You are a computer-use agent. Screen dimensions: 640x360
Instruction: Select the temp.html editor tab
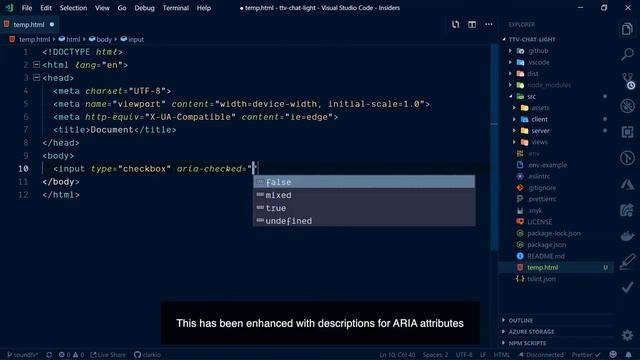click(x=29, y=24)
